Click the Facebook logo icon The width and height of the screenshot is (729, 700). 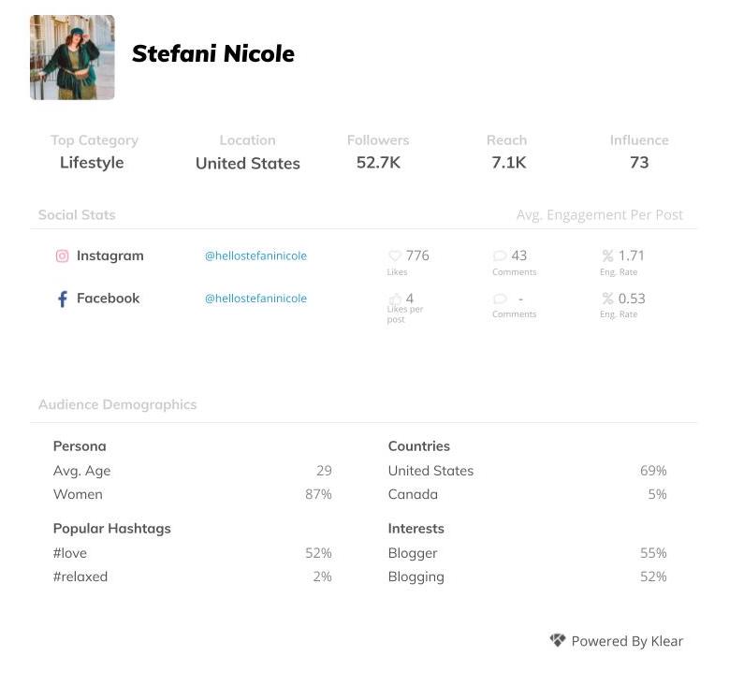coord(63,299)
